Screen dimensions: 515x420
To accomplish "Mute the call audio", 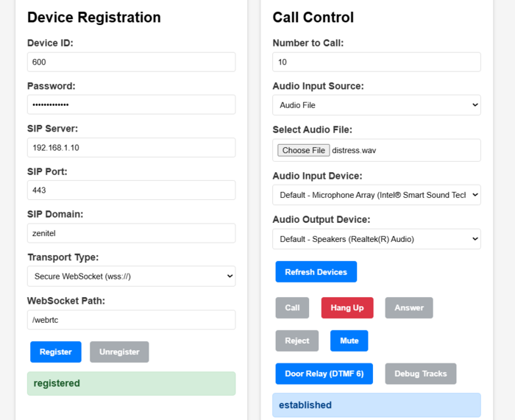I will point(349,341).
